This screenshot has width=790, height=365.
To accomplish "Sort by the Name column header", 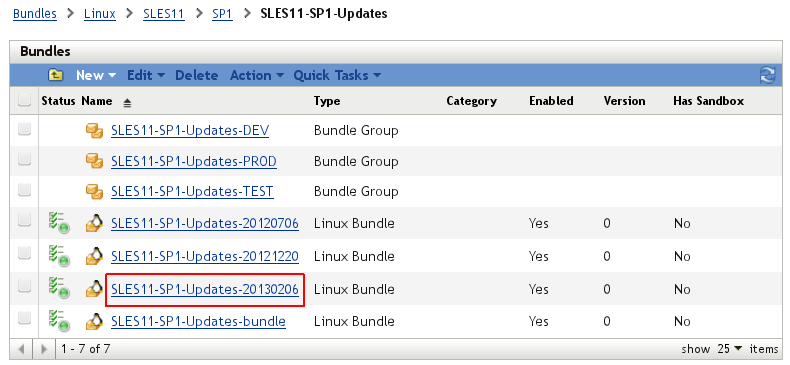I will (x=97, y=101).
